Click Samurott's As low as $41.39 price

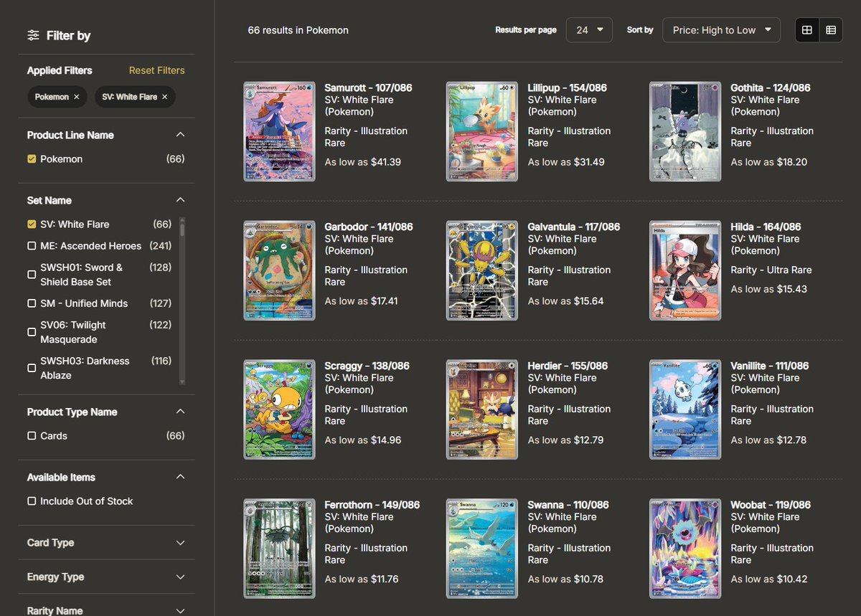coord(362,162)
